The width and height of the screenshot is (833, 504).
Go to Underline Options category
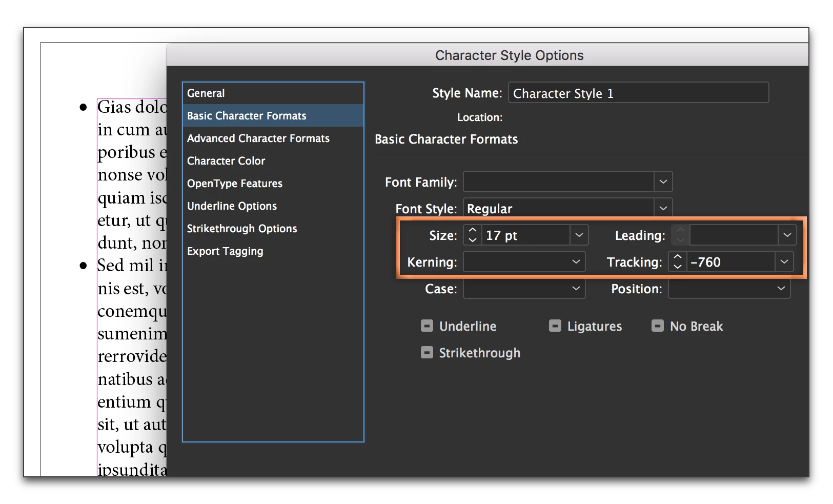(x=273, y=206)
